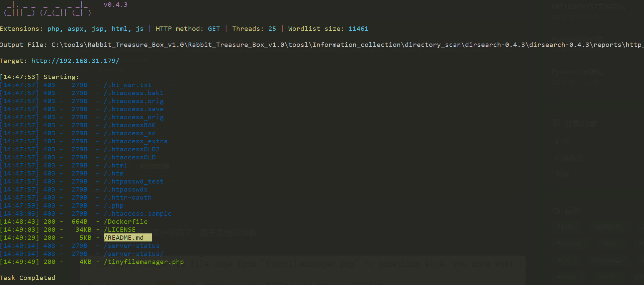Click the grid icon beside 分类目录

point(556,123)
